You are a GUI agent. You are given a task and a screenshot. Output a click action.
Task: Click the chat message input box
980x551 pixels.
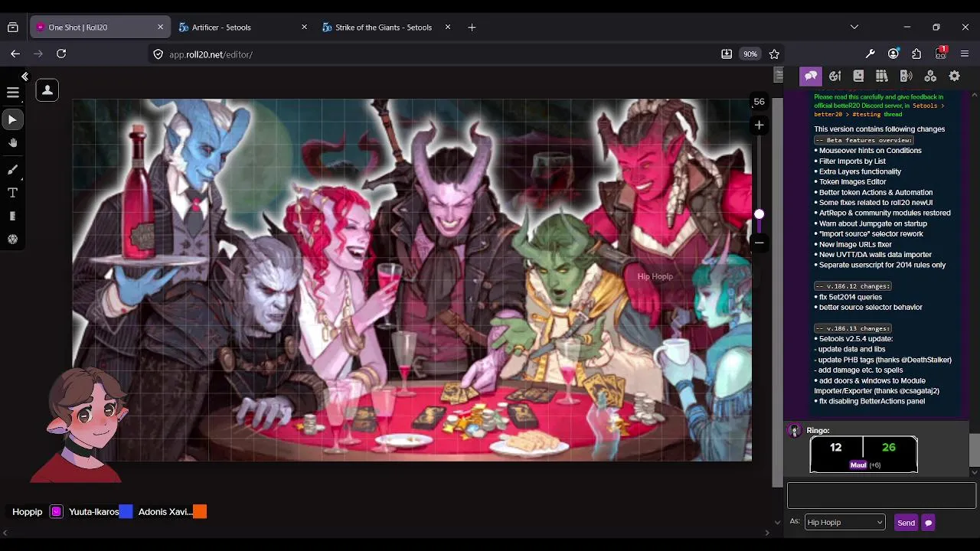881,495
